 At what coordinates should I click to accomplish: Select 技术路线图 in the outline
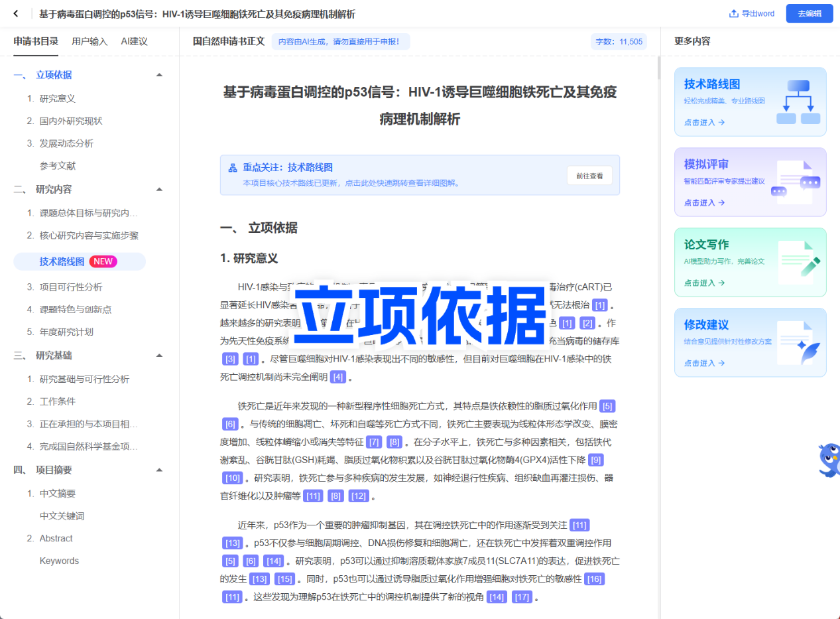[x=80, y=261]
